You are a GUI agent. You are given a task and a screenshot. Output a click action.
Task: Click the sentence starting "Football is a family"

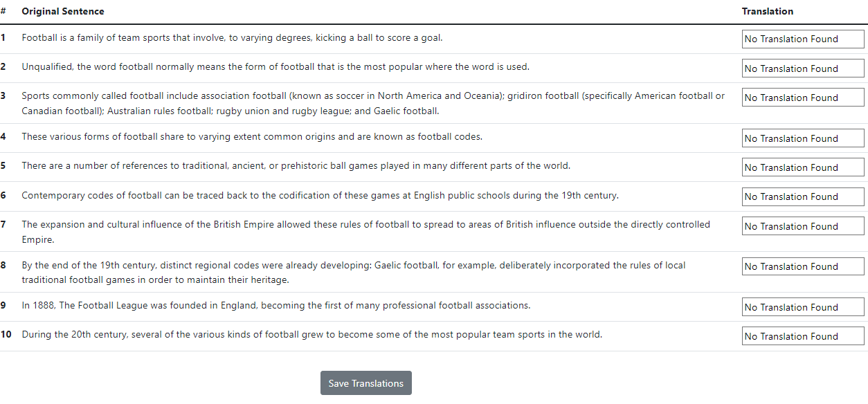pos(232,38)
